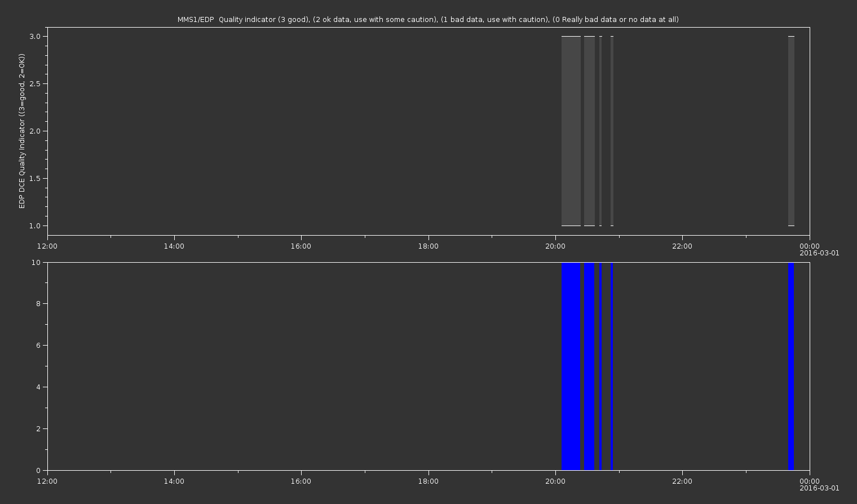Click the 12:00 time label under lower plot
The height and width of the screenshot is (504, 857).
(47, 481)
